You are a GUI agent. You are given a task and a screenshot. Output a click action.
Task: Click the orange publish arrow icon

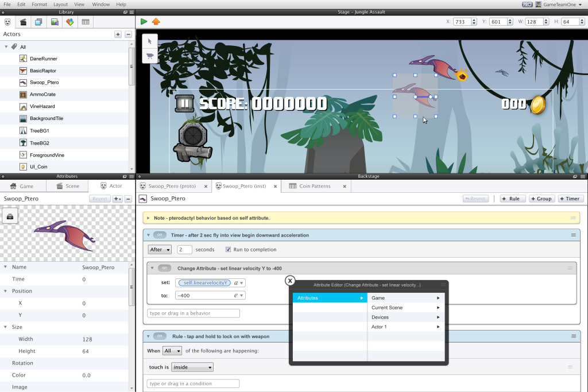[x=156, y=22]
